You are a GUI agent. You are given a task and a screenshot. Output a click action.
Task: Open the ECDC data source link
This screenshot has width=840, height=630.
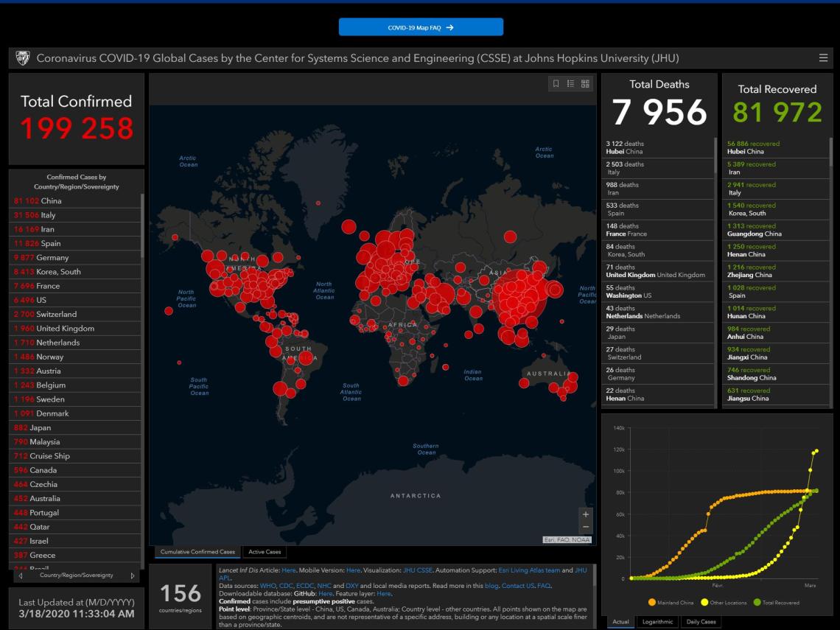pyautogui.click(x=305, y=586)
